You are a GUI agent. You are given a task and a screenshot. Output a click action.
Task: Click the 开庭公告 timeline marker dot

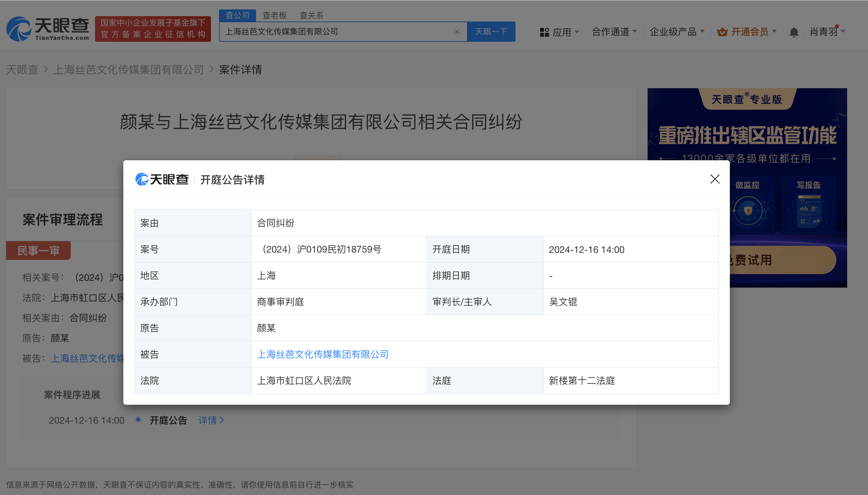pos(138,420)
